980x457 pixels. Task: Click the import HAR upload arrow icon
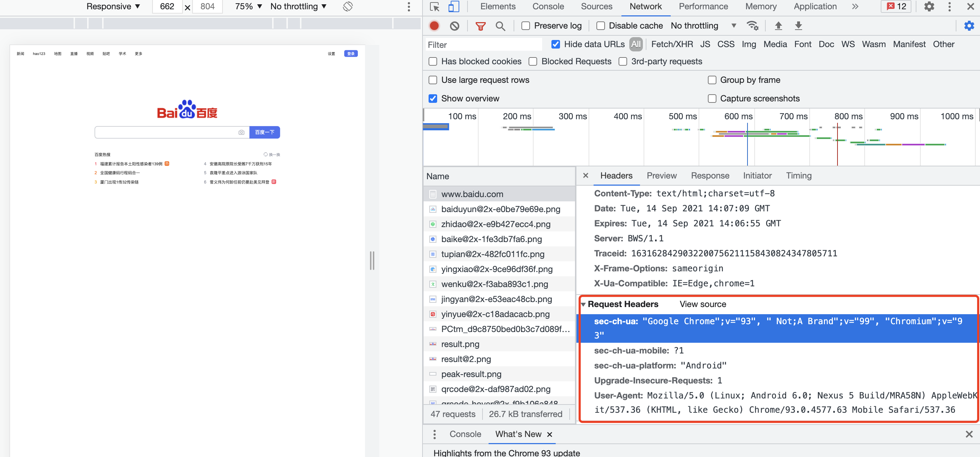[x=778, y=26]
